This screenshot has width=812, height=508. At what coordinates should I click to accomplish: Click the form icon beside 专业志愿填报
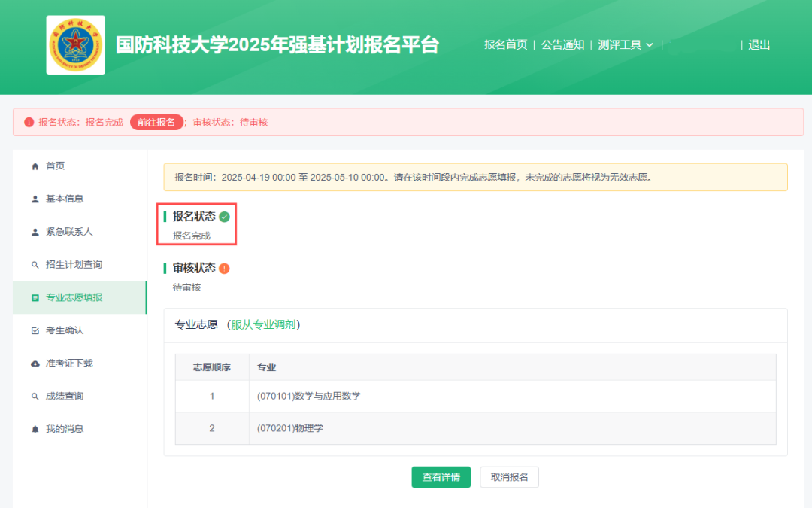point(35,297)
